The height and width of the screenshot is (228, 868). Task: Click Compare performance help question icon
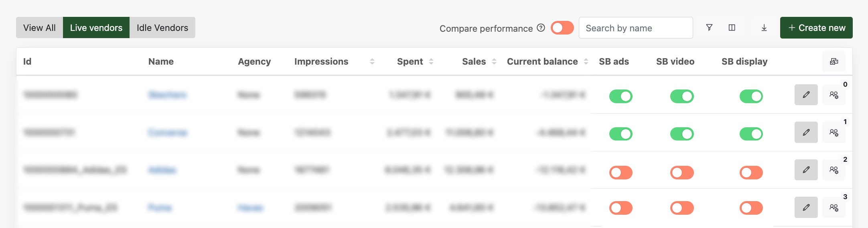[541, 28]
